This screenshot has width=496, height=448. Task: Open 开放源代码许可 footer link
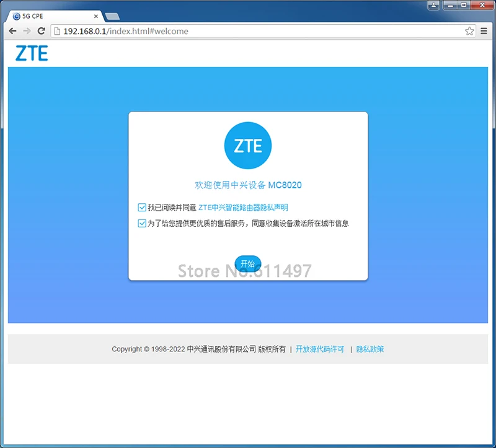[319, 349]
